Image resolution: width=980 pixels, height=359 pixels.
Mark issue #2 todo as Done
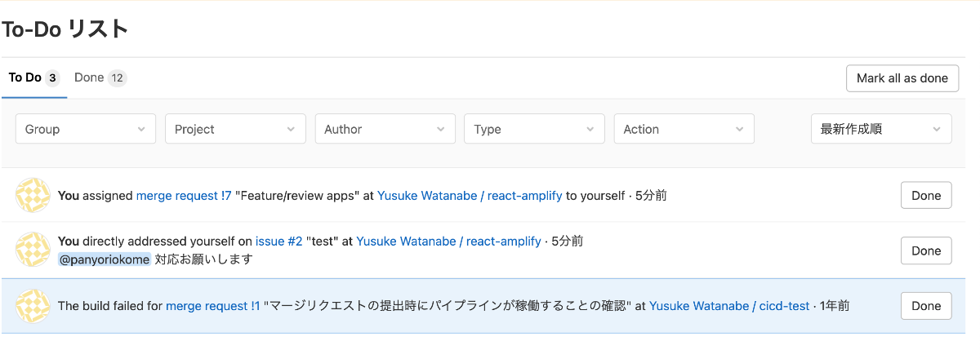[926, 250]
